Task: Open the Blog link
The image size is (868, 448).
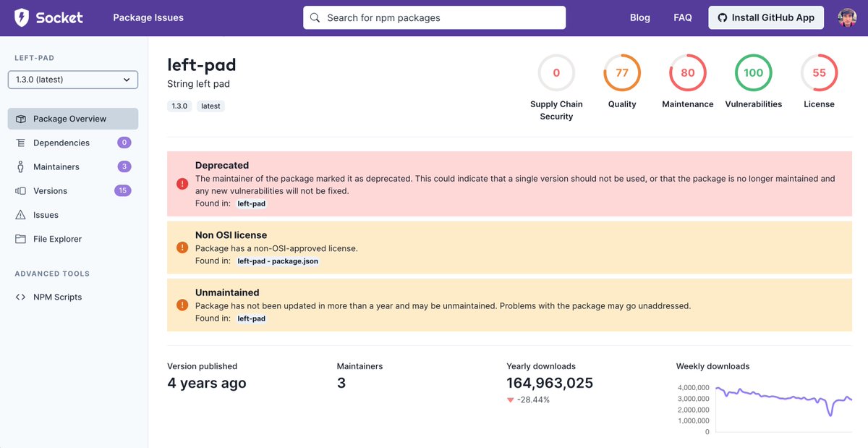Action: 640,17
